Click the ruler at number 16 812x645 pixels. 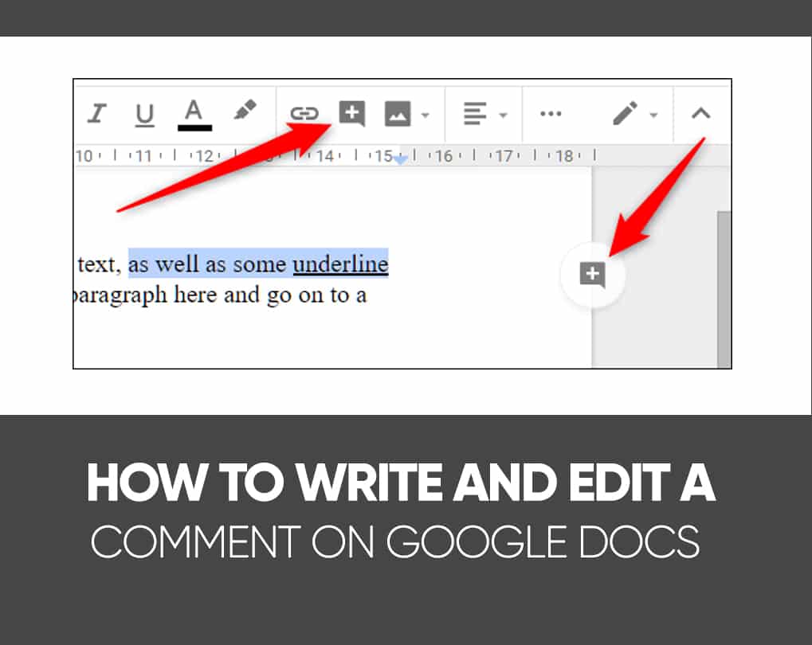[x=444, y=156]
